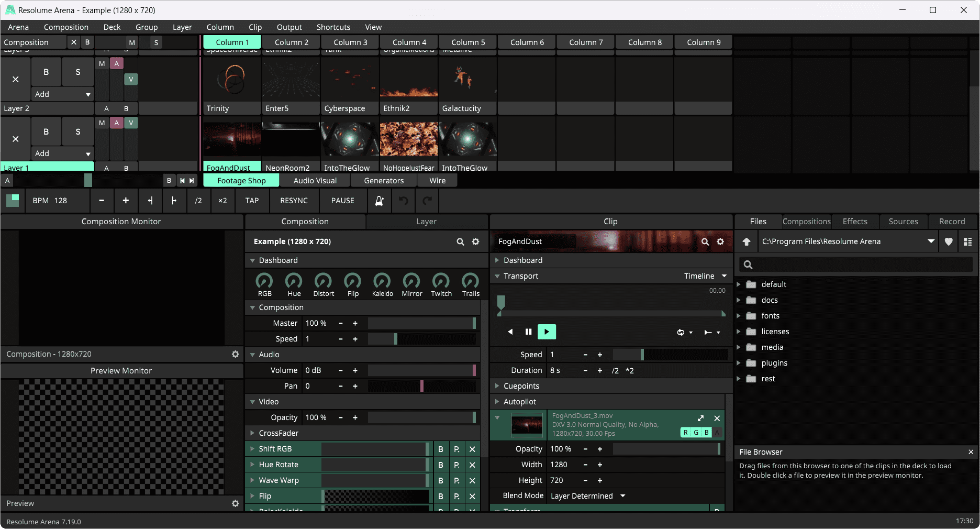980x529 pixels.
Task: Toggle the green channel G button
Action: click(x=696, y=432)
